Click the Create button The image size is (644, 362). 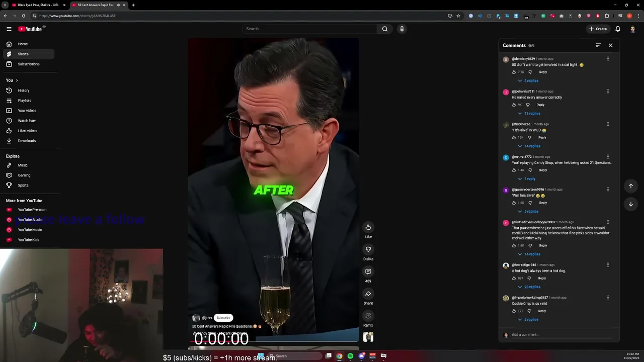tap(598, 29)
